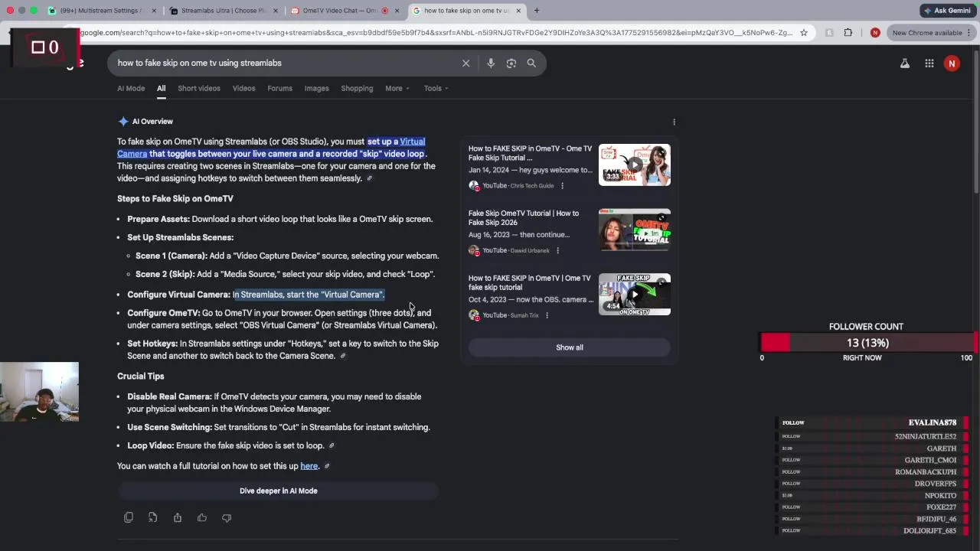980x551 pixels.
Task: Play the 3:33 fake skip tutorial thumbnail
Action: click(635, 165)
